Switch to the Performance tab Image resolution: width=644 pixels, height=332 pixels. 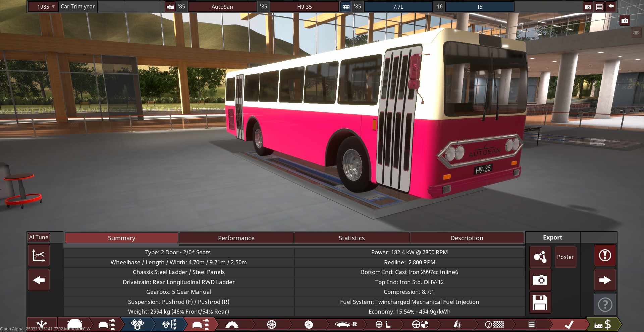(236, 238)
